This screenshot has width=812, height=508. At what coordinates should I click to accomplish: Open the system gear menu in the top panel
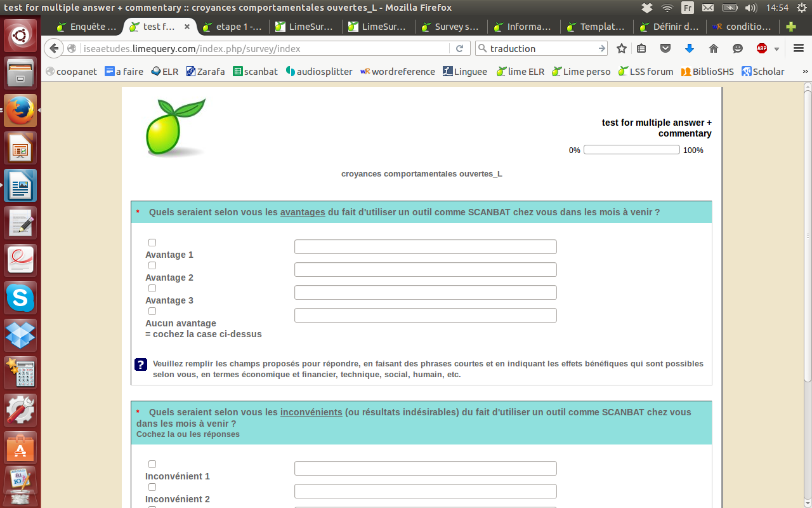[801, 8]
